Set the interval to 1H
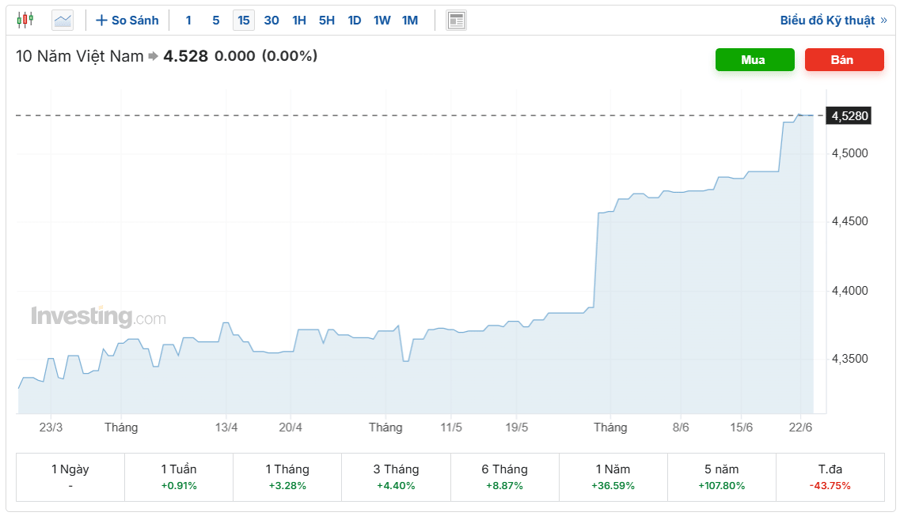The height and width of the screenshot is (516, 900). [299, 21]
